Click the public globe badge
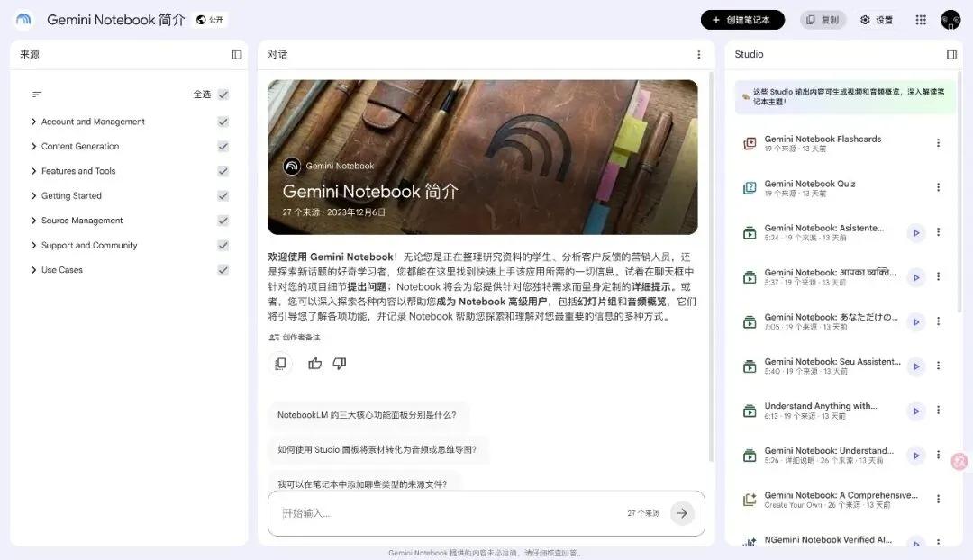The height and width of the screenshot is (560, 973). [210, 20]
